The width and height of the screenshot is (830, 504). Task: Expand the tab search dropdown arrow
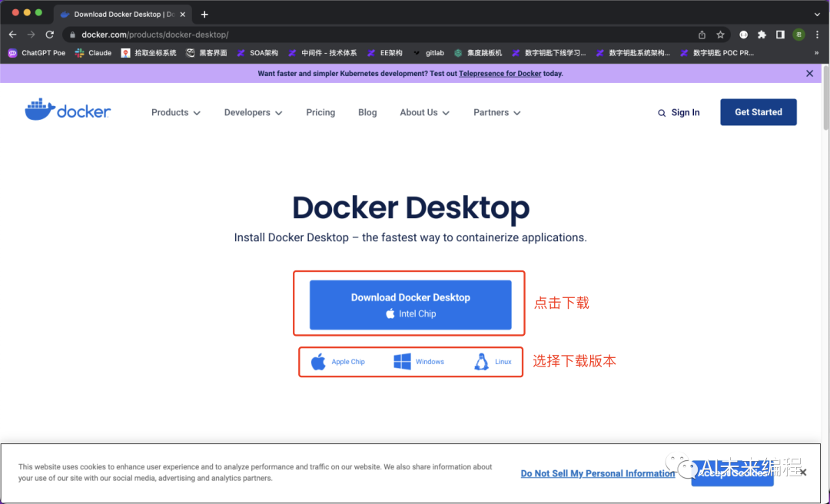tap(817, 15)
